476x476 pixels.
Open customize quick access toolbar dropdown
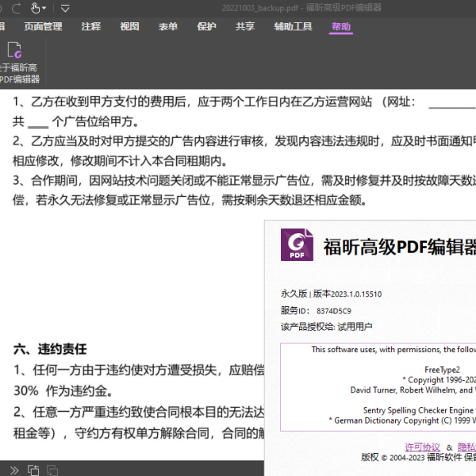tap(65, 8)
